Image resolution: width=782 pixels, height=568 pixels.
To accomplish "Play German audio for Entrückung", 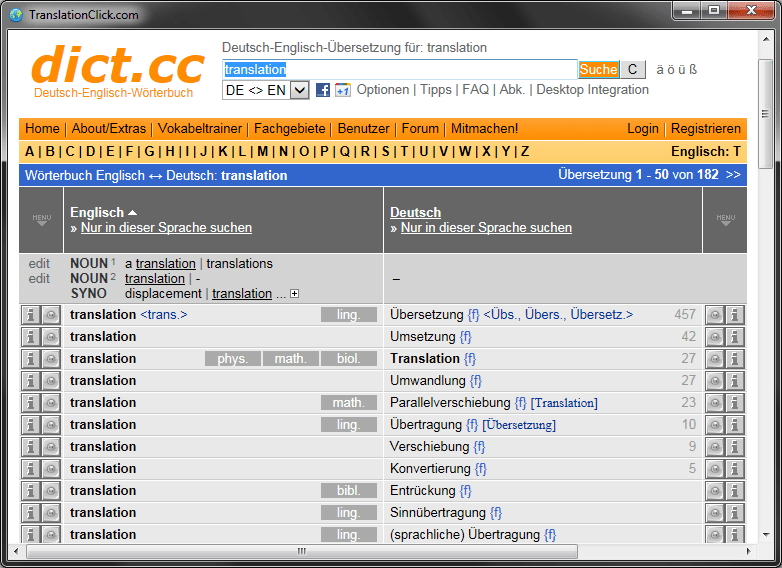I will tap(715, 491).
